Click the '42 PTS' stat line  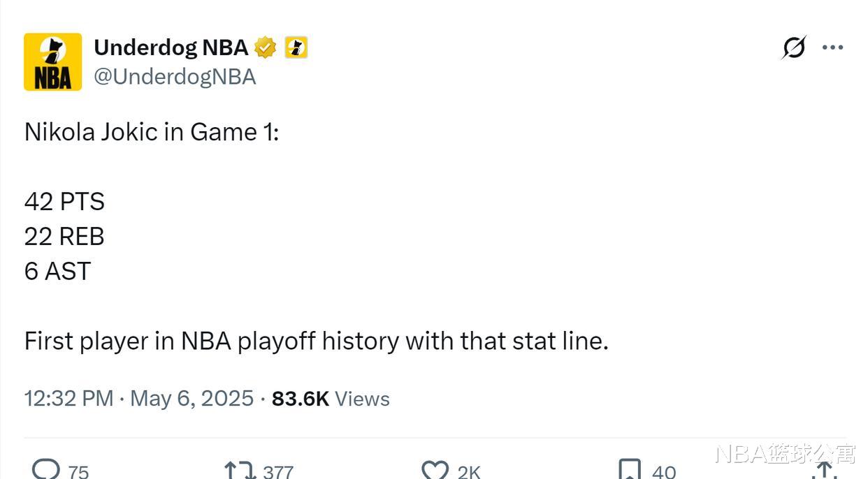(64, 202)
